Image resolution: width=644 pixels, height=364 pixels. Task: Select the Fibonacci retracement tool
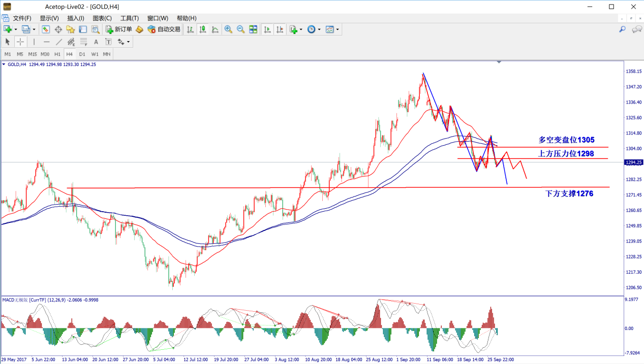click(x=83, y=42)
